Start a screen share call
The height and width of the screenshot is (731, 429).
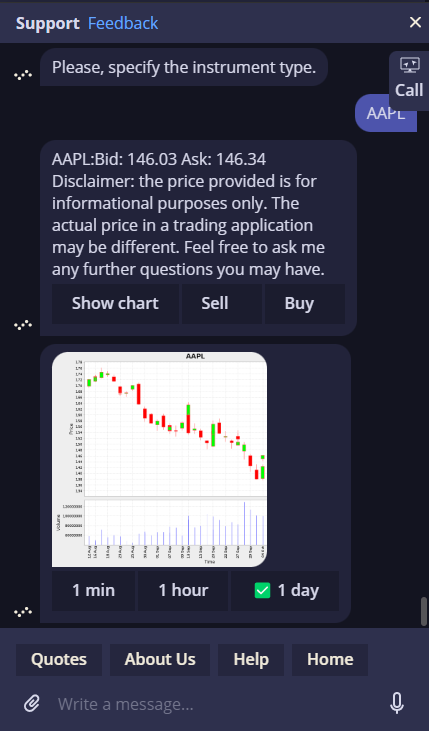409,78
